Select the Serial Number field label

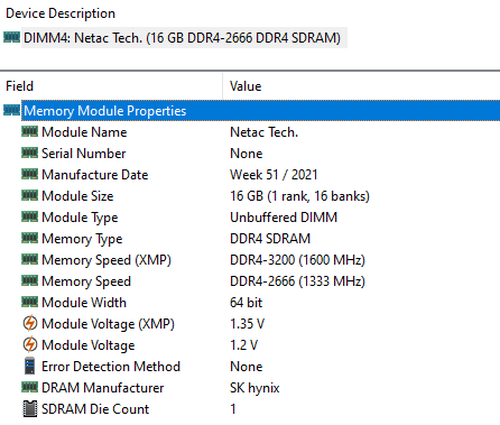click(x=84, y=154)
